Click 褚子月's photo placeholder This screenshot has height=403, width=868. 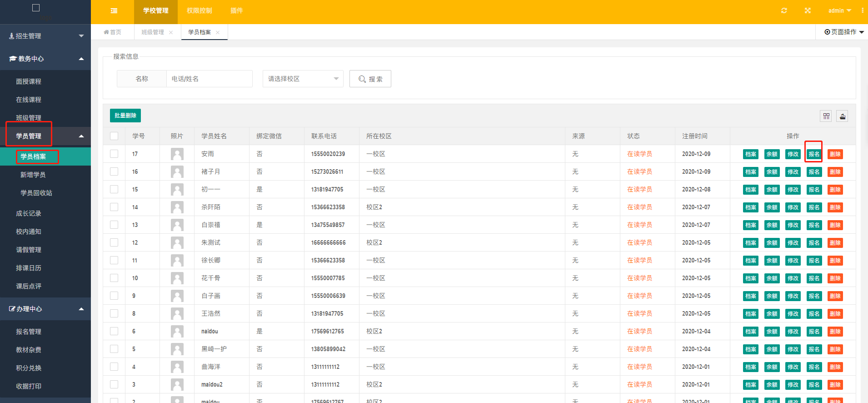(x=177, y=172)
